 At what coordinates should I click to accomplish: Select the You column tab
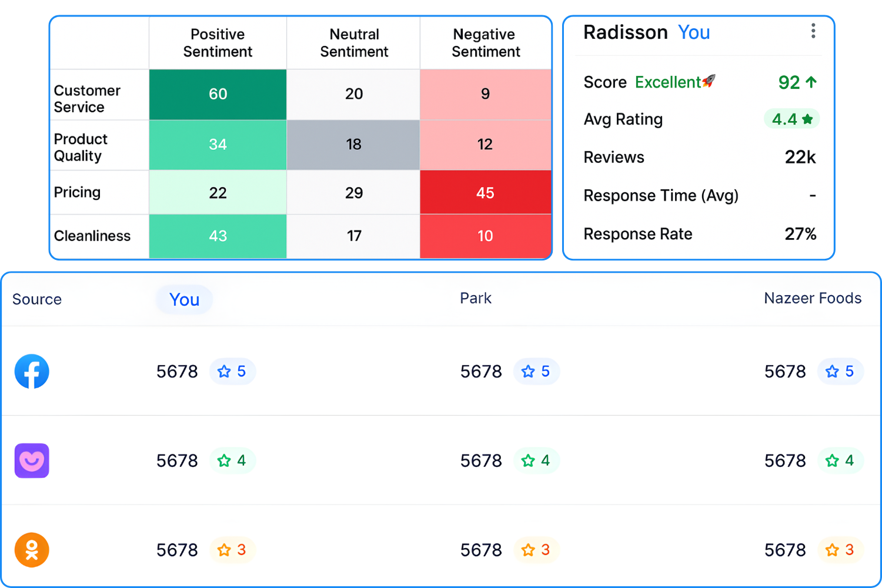184,300
